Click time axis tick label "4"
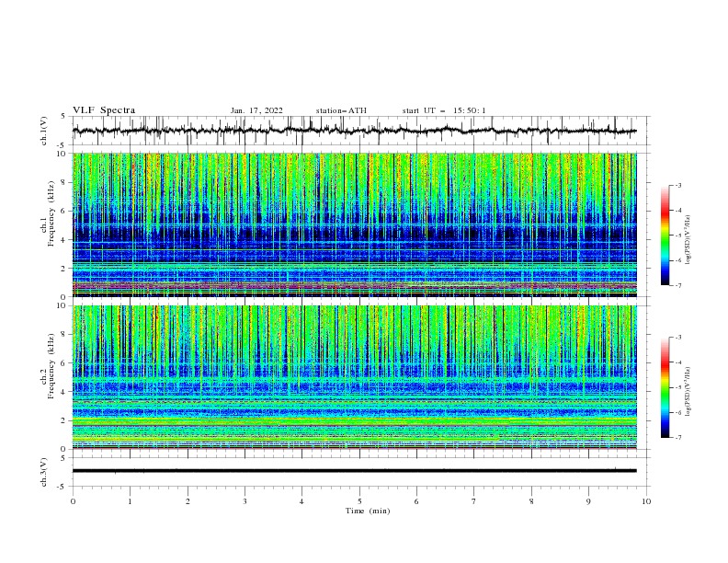Screen dimensions: 728x563 [301, 501]
